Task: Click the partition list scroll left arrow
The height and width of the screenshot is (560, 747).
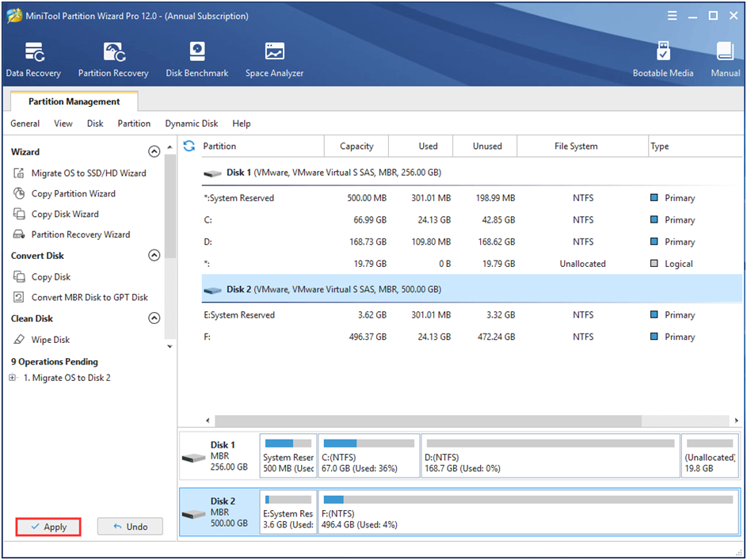Action: pyautogui.click(x=208, y=421)
